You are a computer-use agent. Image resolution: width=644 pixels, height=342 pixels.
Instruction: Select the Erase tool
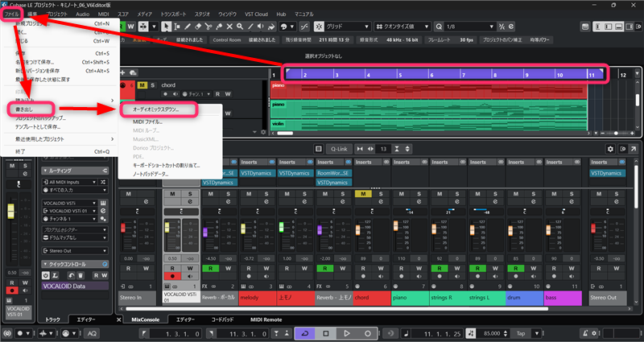coord(198,27)
